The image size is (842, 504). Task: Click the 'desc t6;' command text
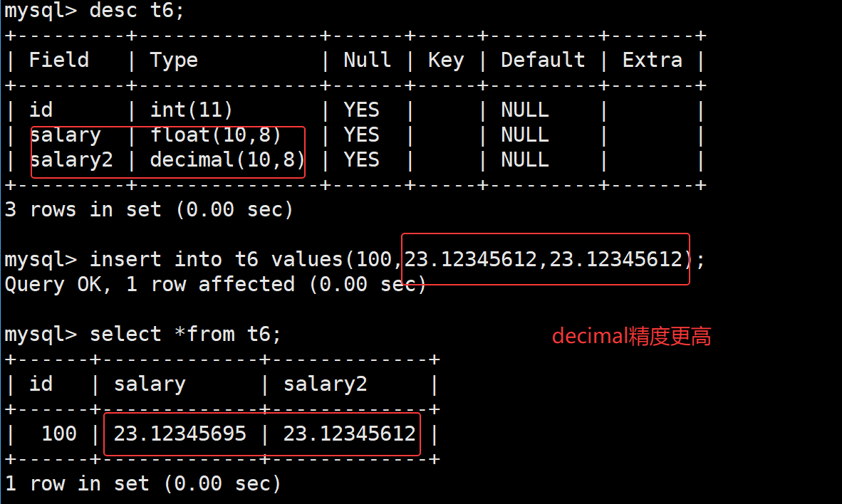[x=136, y=10]
